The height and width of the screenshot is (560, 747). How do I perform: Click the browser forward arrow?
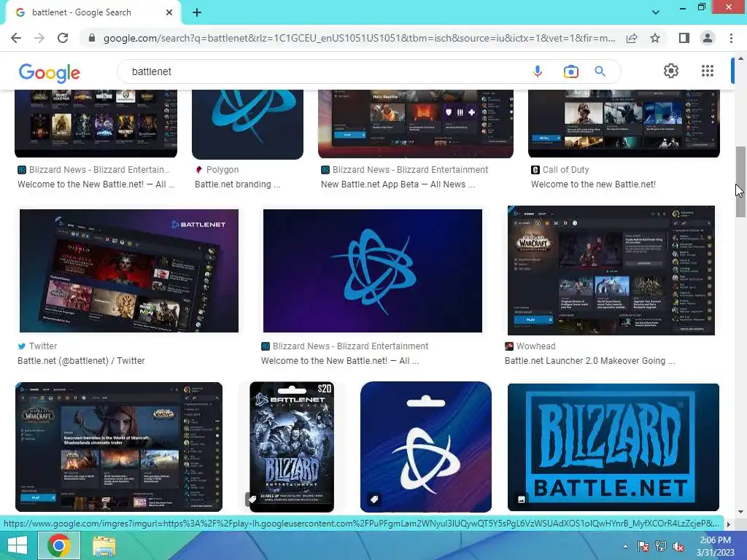(x=39, y=38)
